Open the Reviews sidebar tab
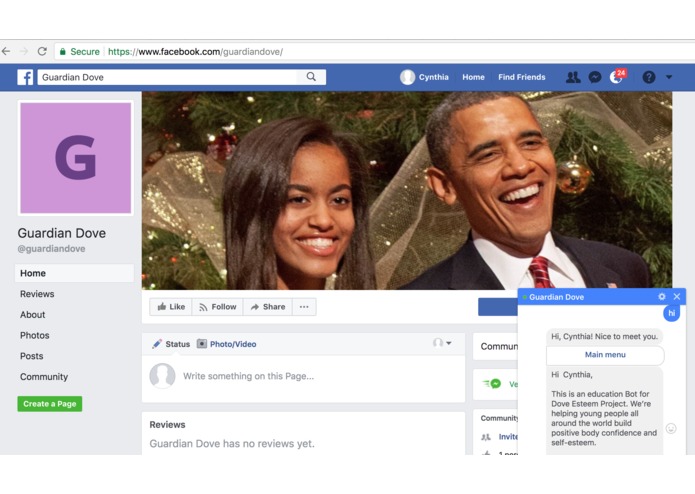 coord(37,294)
